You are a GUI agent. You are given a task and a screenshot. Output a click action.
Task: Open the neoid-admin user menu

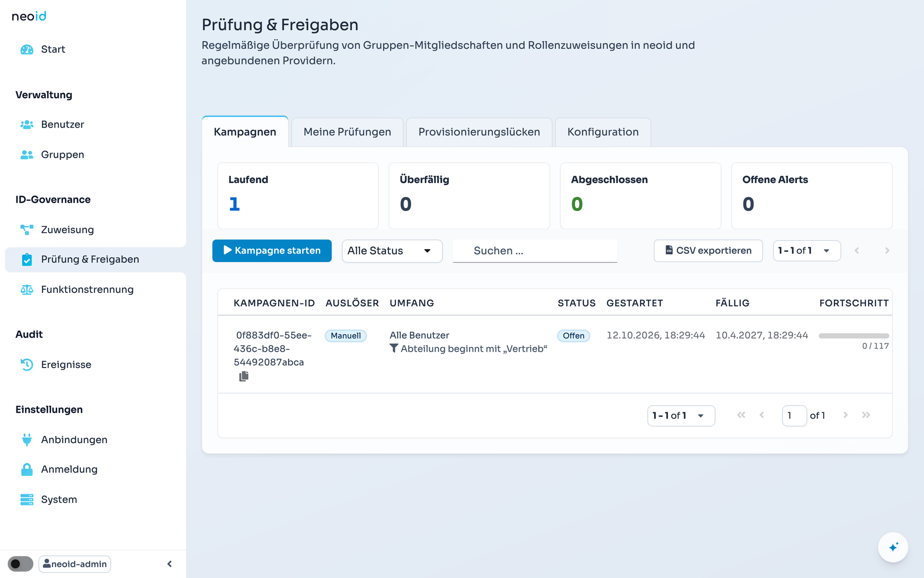75,564
